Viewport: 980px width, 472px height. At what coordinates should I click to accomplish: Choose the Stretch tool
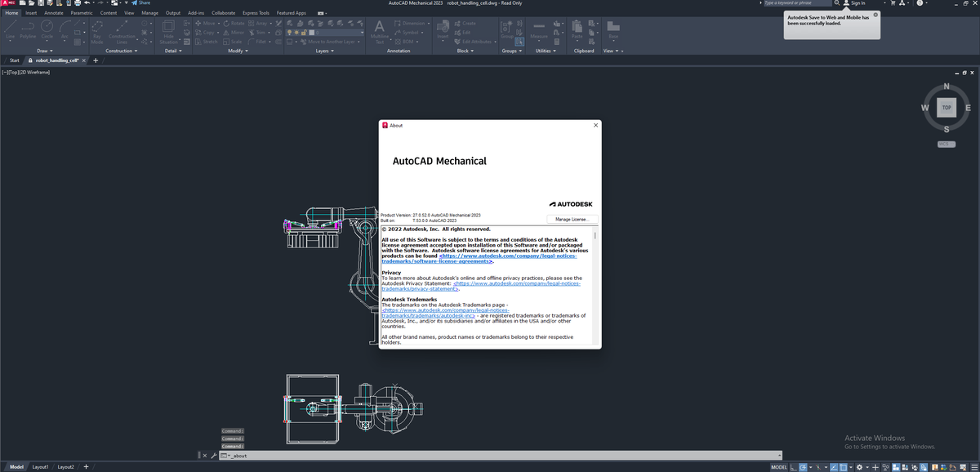(x=207, y=42)
